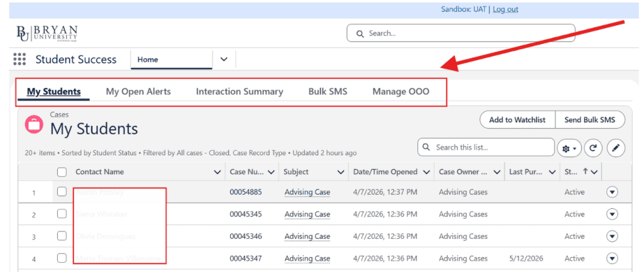Screen dimensions: 644x276
Task: Sort by Date/Time Opened header
Action: [386, 172]
